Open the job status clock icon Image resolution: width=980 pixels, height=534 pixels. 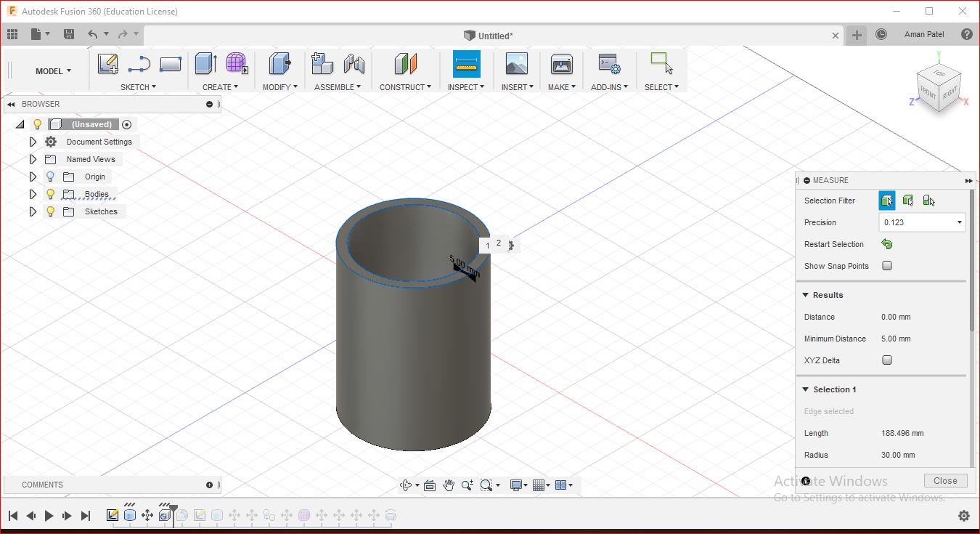click(881, 34)
